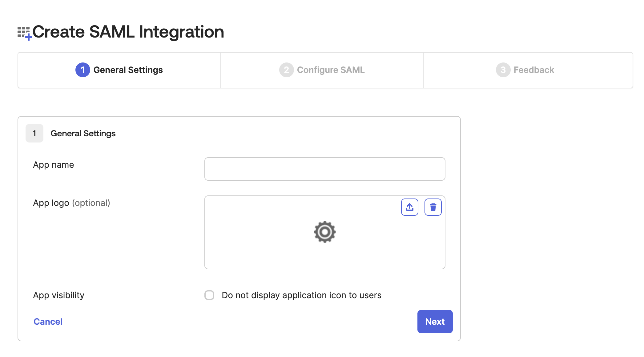Click step 1 circle badge
The image size is (644, 357).
83,70
